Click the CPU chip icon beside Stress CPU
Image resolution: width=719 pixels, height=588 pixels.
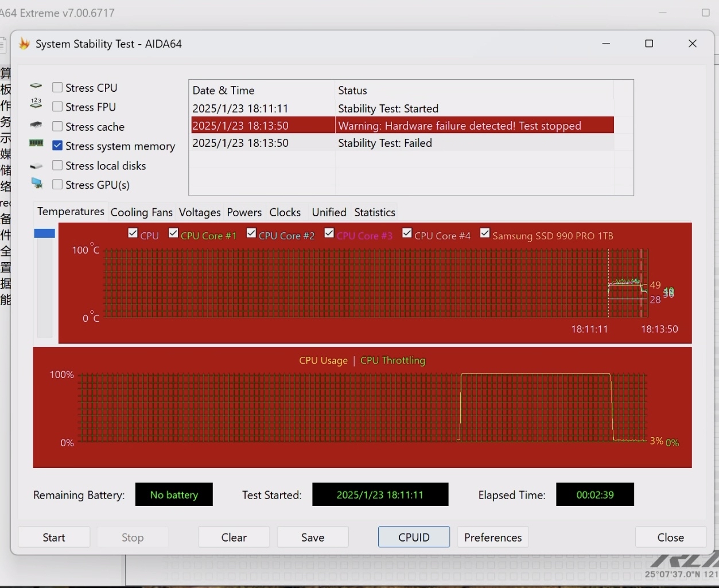pyautogui.click(x=36, y=87)
